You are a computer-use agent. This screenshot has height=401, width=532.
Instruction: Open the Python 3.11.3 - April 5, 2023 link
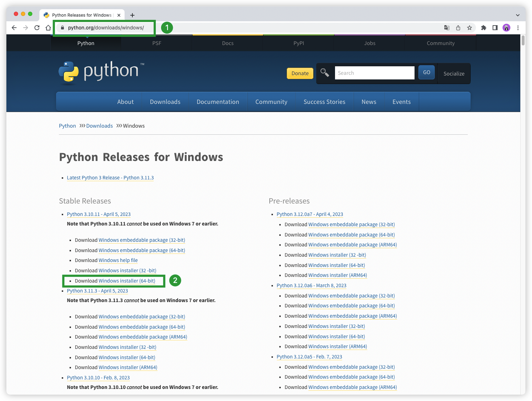point(98,291)
